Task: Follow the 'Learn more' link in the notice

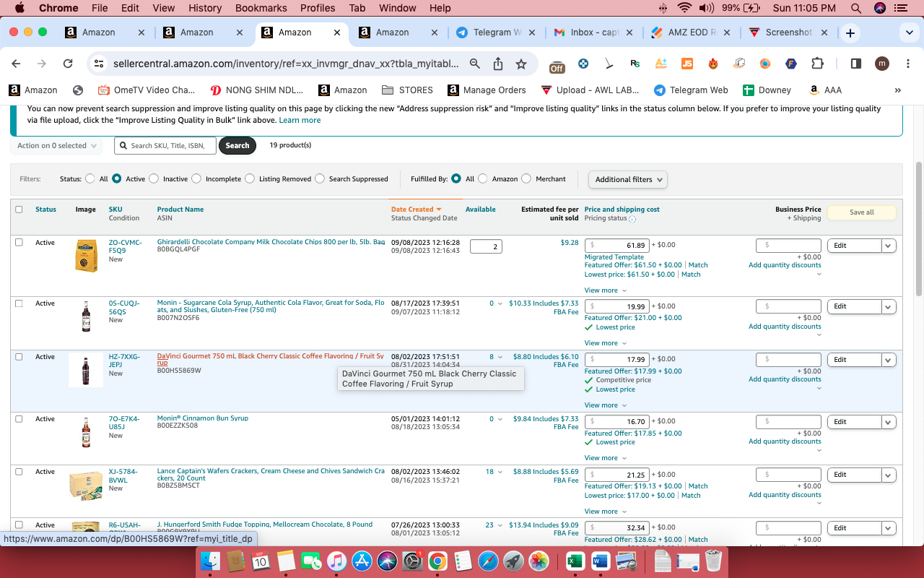Action: (x=300, y=120)
